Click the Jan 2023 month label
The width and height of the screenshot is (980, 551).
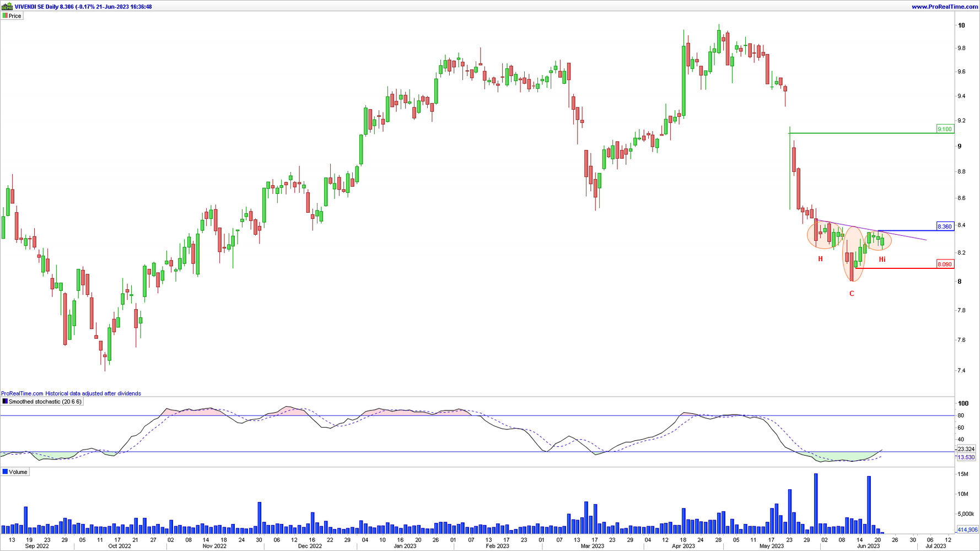[x=405, y=546]
